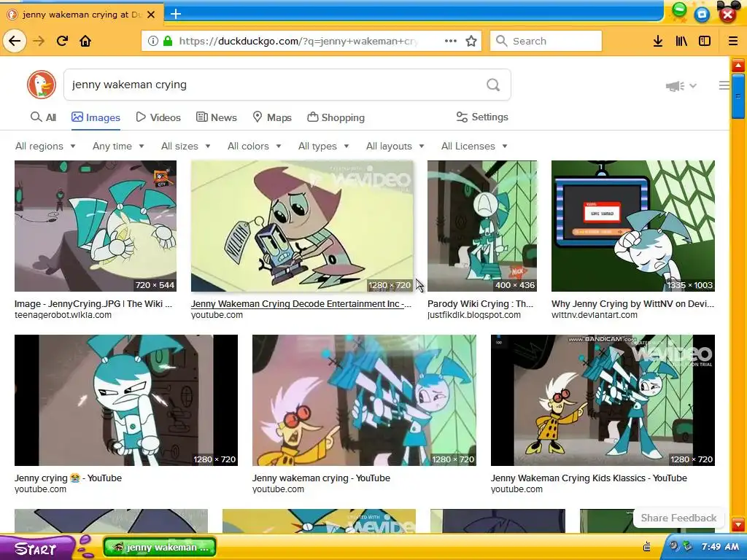Image resolution: width=747 pixels, height=560 pixels.
Task: Switch to the Videos tab
Action: (x=158, y=117)
